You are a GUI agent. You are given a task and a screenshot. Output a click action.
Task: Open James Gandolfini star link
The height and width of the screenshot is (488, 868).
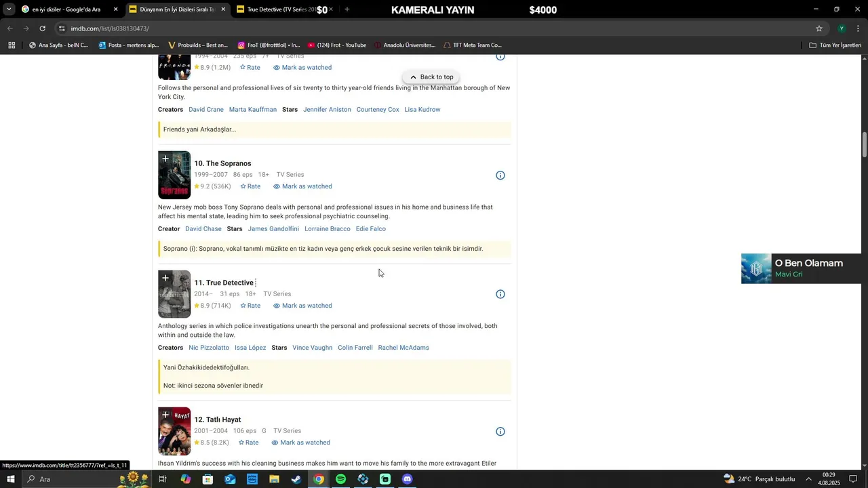pyautogui.click(x=273, y=229)
